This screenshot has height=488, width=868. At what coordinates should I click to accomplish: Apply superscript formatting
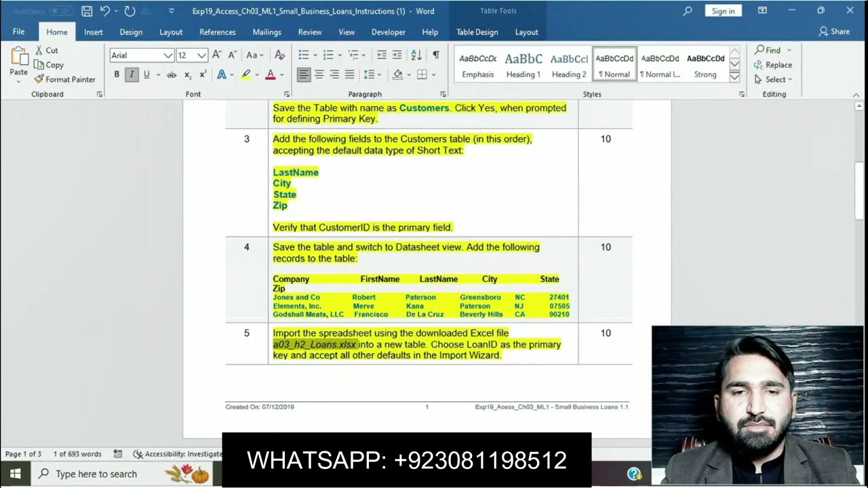203,75
